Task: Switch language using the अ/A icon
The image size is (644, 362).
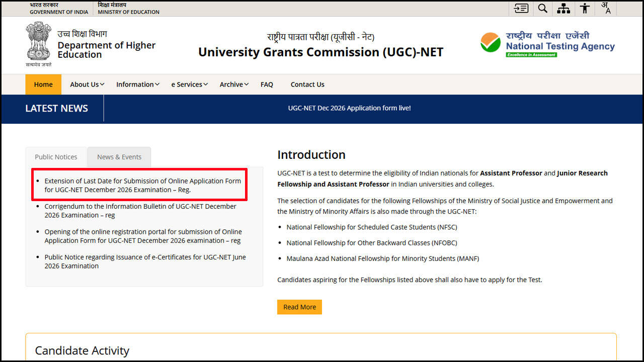Action: (605, 8)
